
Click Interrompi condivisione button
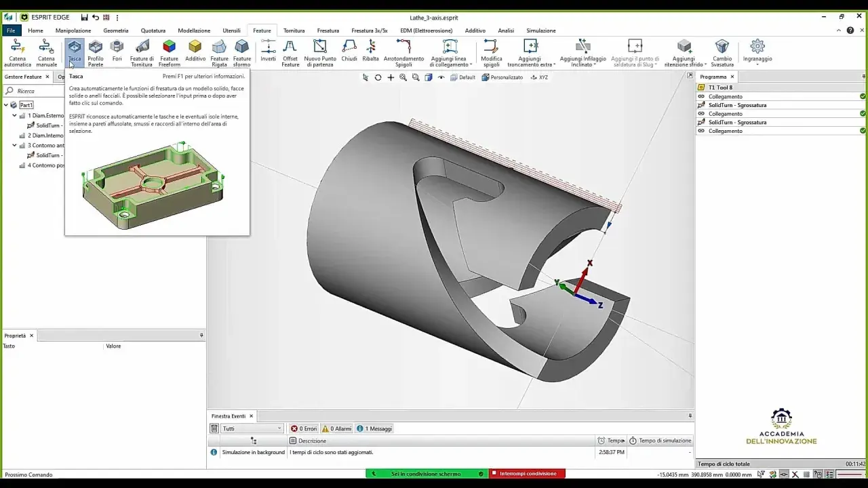point(528,474)
